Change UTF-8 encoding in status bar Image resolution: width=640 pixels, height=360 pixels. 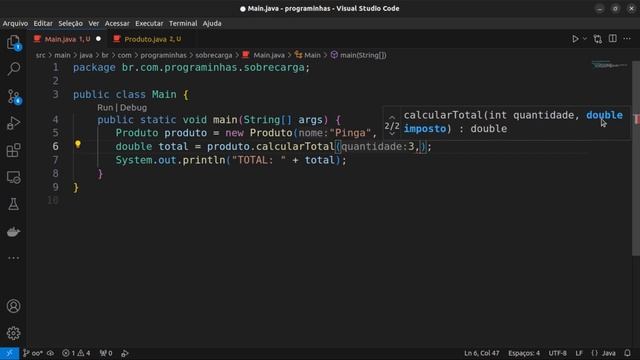tap(557, 353)
